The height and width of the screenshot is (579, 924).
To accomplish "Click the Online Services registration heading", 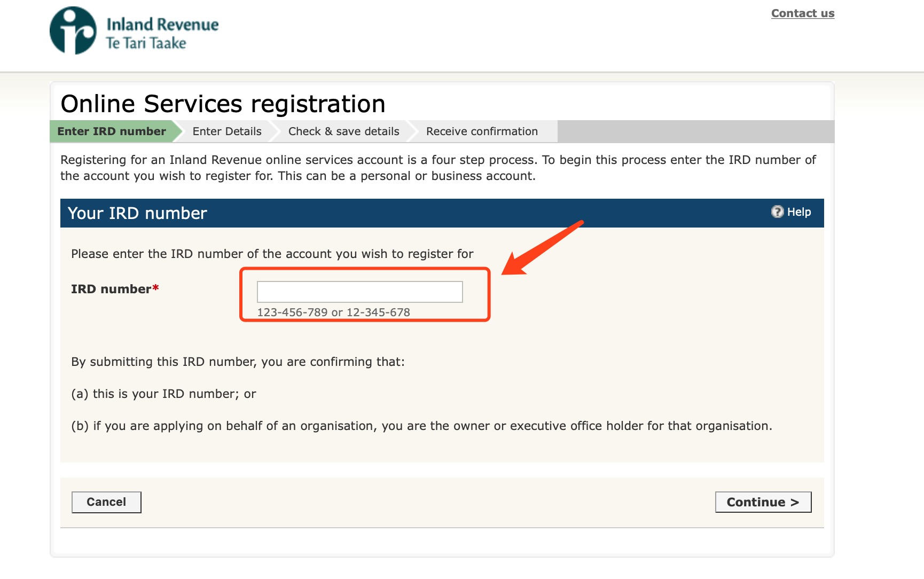I will coord(223,104).
